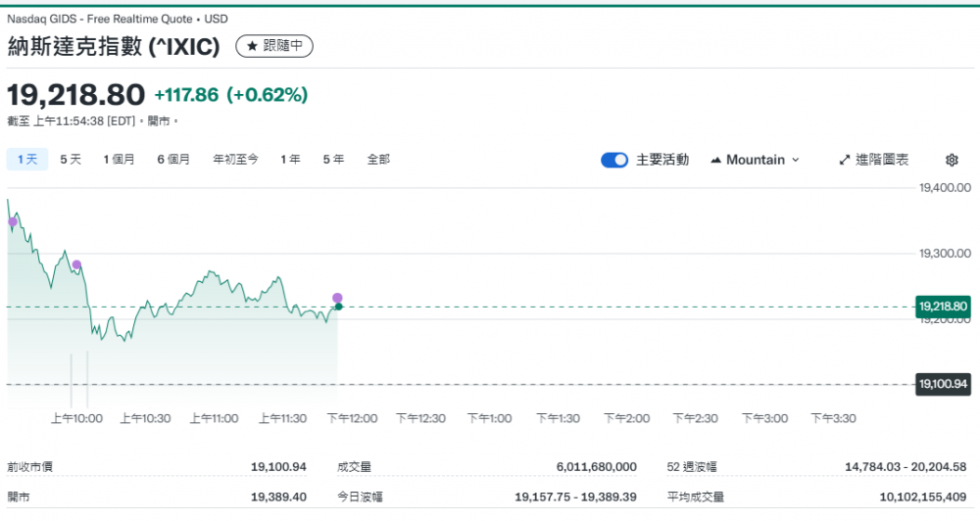Select the 5年 time range

coord(333,159)
